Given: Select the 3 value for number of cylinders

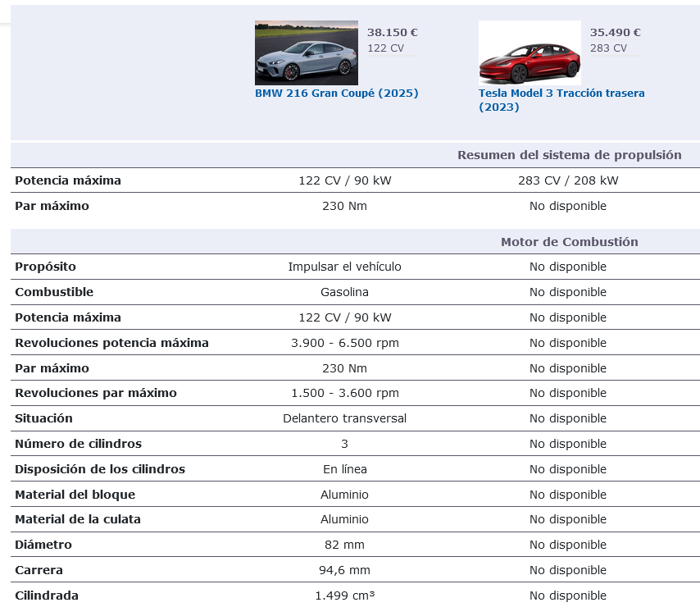Looking at the screenshot, I should (x=344, y=444).
